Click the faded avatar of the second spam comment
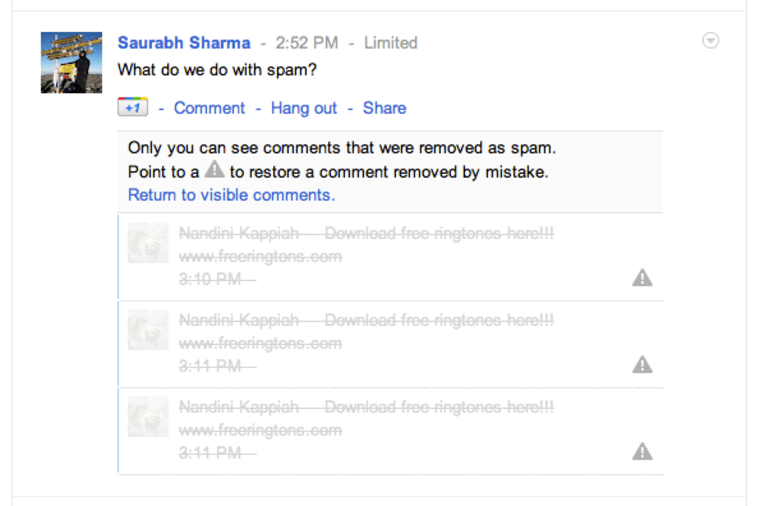This screenshot has width=760, height=506. [148, 330]
